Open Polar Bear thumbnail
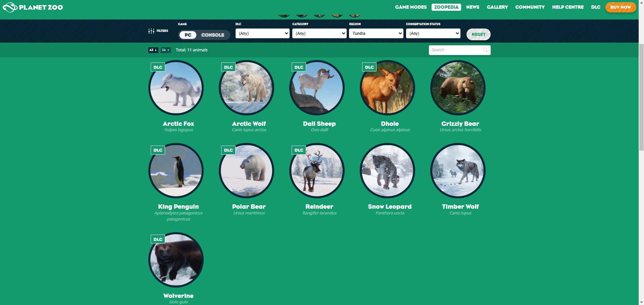This screenshot has height=305, width=644. click(246, 171)
